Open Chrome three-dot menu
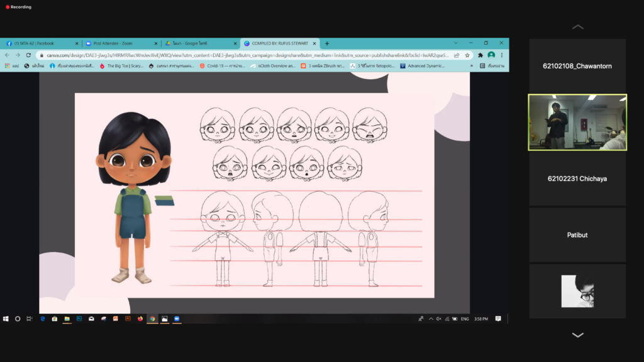Image resolution: width=644 pixels, height=362 pixels. coord(501,55)
